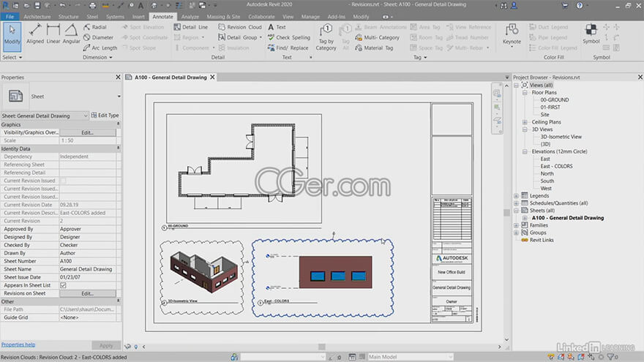This screenshot has height=362, width=644.
Task: Switch to the Manage ribbon tab
Action: (310, 16)
